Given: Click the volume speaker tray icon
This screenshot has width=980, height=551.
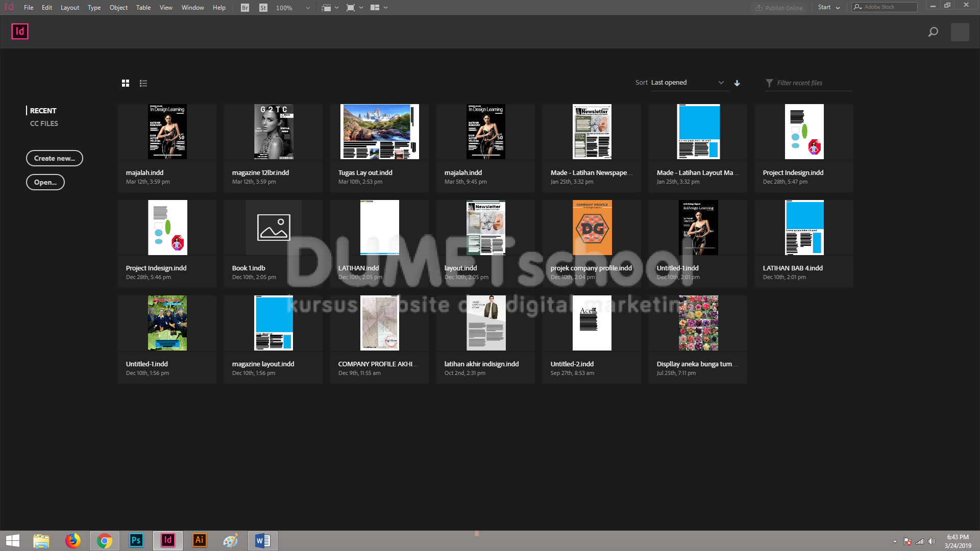Looking at the screenshot, I should point(932,541).
